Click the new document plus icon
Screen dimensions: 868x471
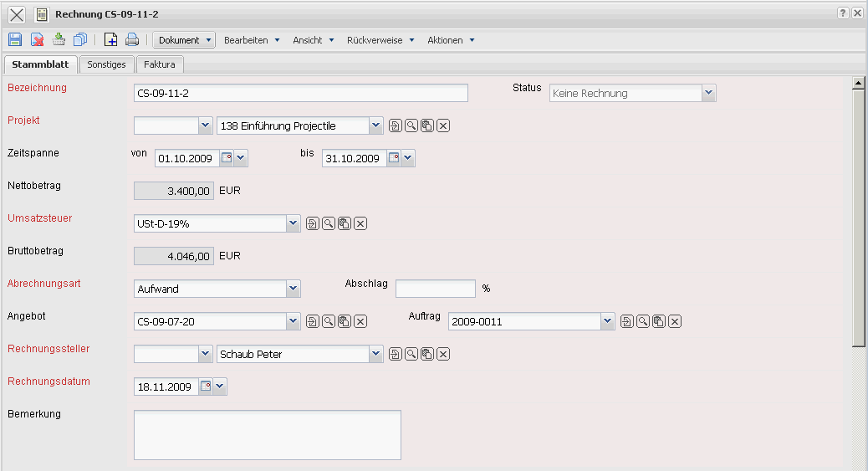pos(110,39)
